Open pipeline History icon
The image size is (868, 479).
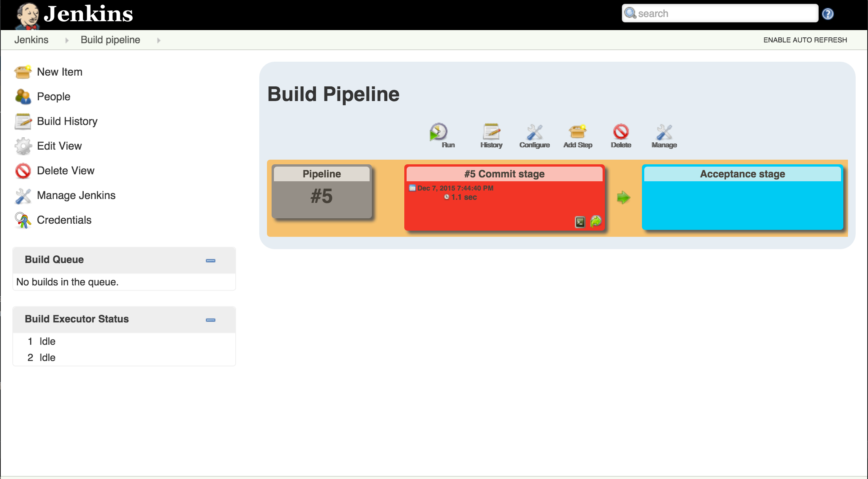coord(491,132)
